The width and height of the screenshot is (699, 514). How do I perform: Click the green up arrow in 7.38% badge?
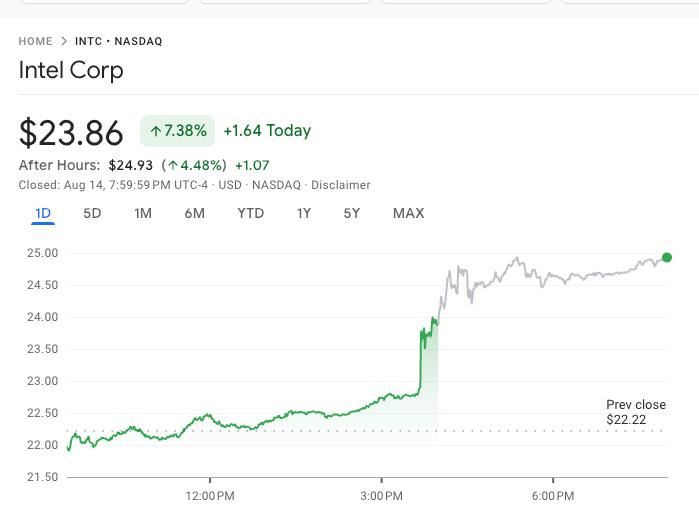click(x=156, y=131)
